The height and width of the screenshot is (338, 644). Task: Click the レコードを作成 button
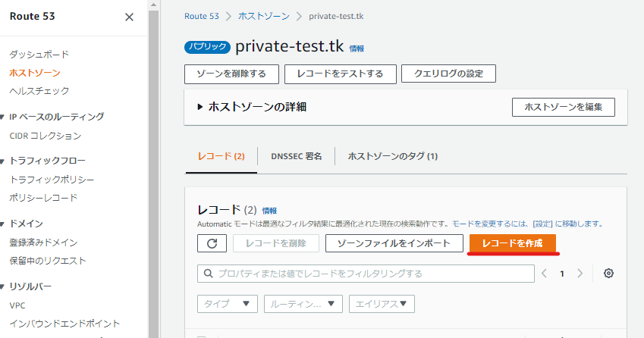512,243
